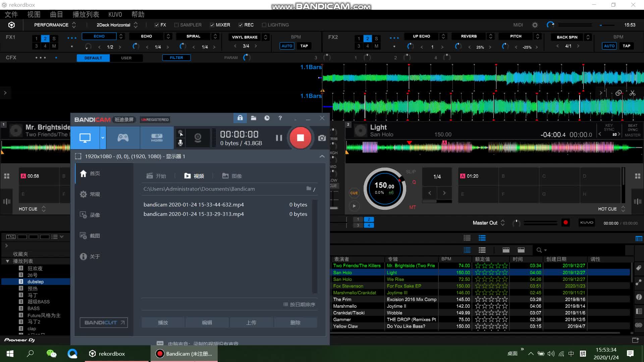
Task: Select bandicam 2020-01-24 15-33-44-632.mp4 file
Action: (225, 204)
